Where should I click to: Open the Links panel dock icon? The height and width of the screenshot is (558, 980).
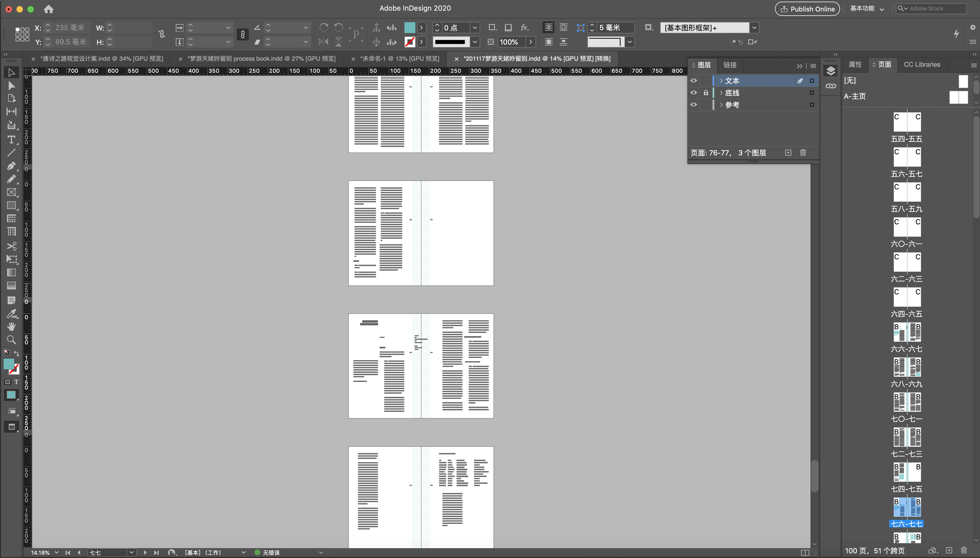click(831, 86)
